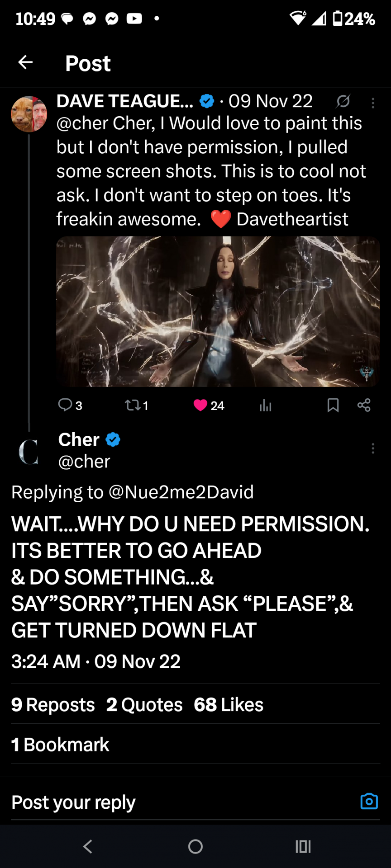Tap the back arrow beside Post

point(25,62)
